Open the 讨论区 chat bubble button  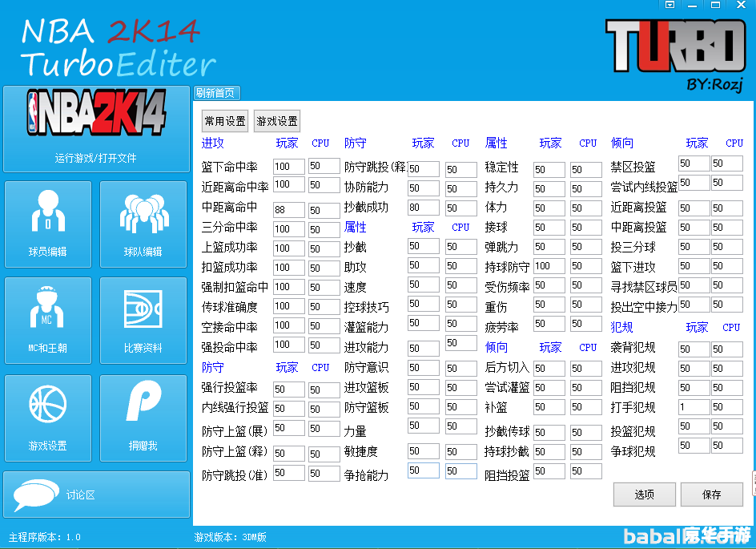point(96,495)
